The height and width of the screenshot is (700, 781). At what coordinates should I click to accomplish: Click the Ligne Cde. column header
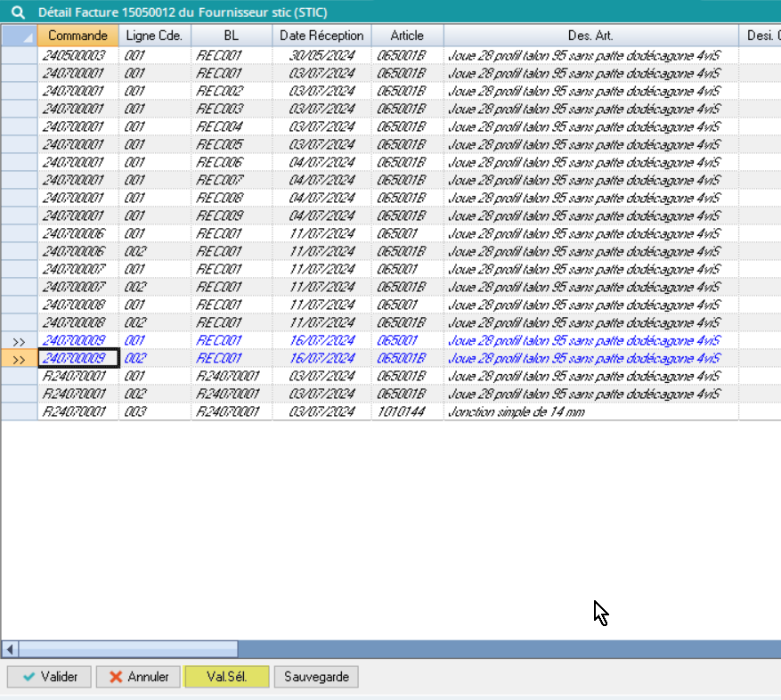click(x=154, y=36)
